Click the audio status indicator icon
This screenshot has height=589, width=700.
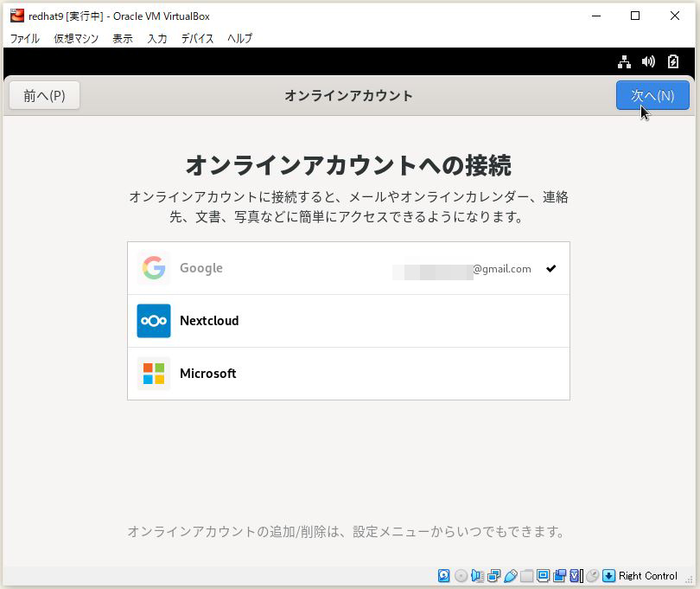click(477, 575)
